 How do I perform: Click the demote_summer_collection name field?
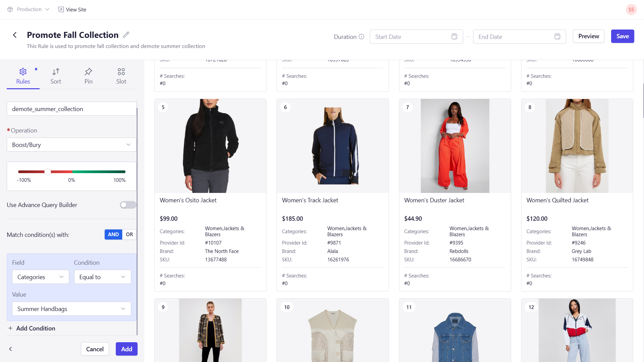click(x=71, y=109)
